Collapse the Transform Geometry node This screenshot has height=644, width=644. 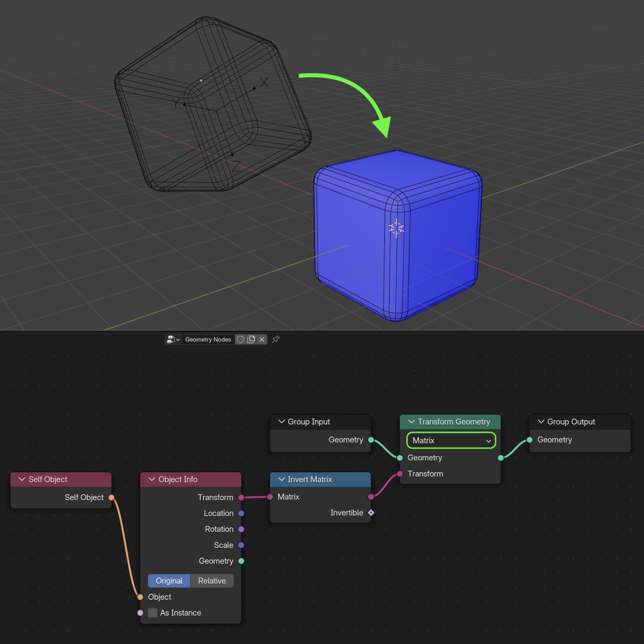pos(412,422)
